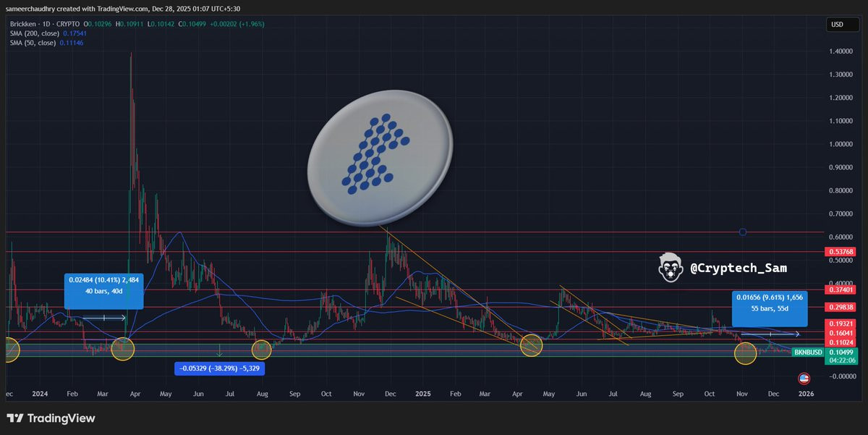
Task: Select the SMA (50, close) indicator legend
Action: point(34,43)
